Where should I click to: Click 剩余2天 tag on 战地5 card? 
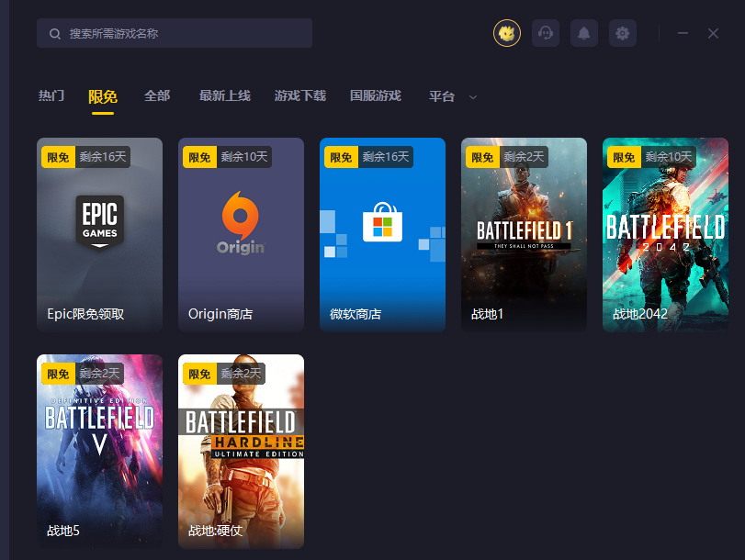[x=99, y=374]
